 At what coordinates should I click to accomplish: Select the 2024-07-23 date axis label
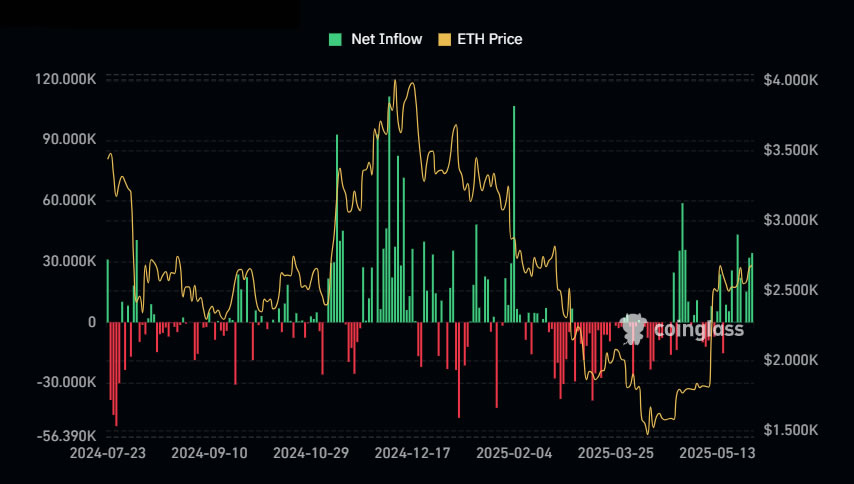pos(107,453)
